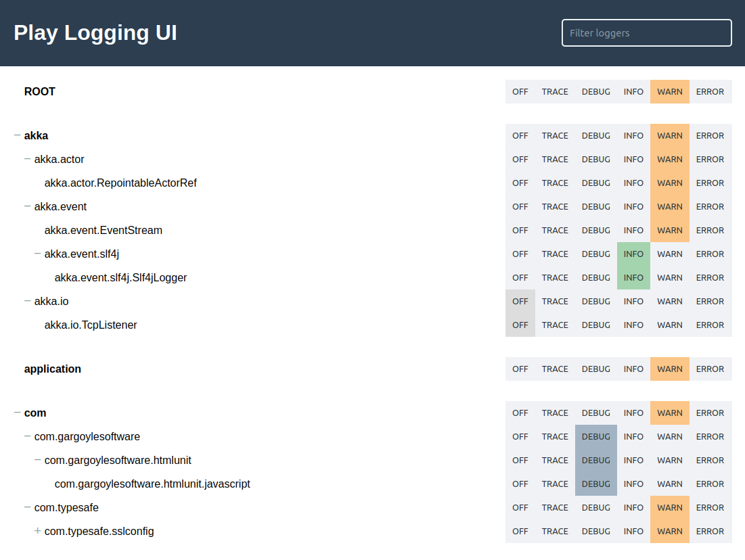
Task: Collapse the akka.event node
Action: pyautogui.click(x=28, y=206)
